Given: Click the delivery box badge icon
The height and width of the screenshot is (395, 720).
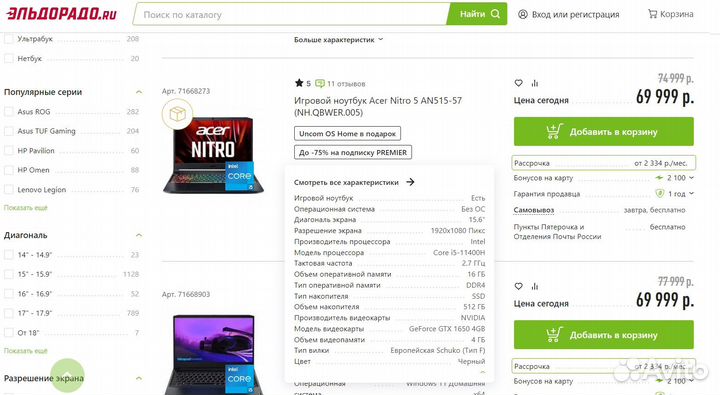Looking at the screenshot, I should point(177,114).
